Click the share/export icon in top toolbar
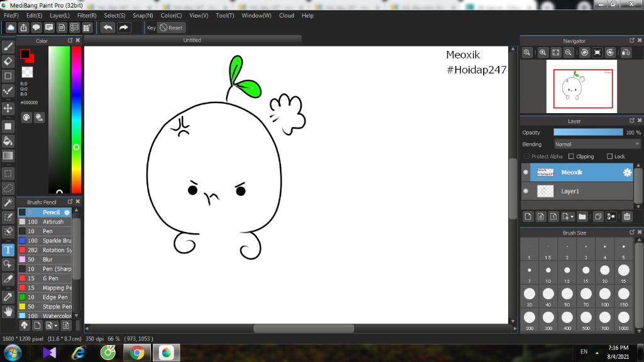This screenshot has height=362, width=644. point(23,28)
